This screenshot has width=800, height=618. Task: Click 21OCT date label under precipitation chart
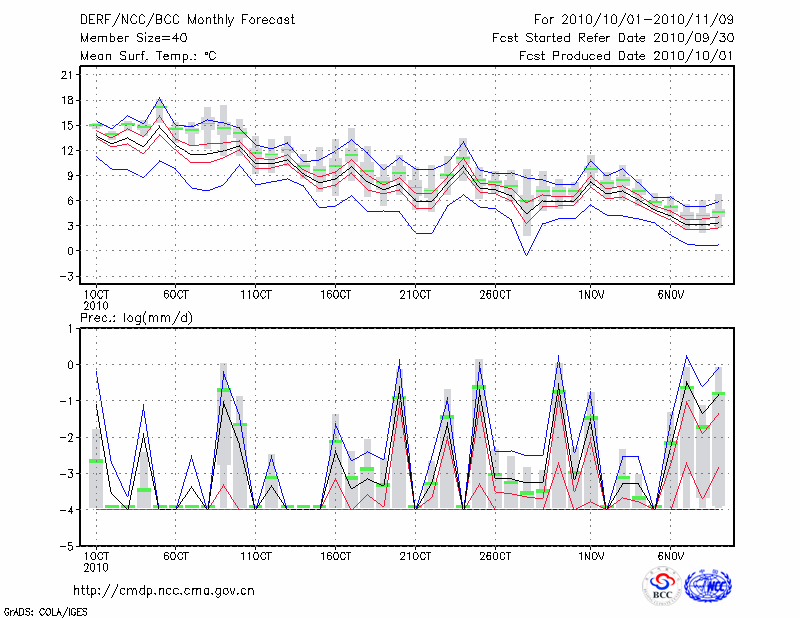pyautogui.click(x=414, y=555)
